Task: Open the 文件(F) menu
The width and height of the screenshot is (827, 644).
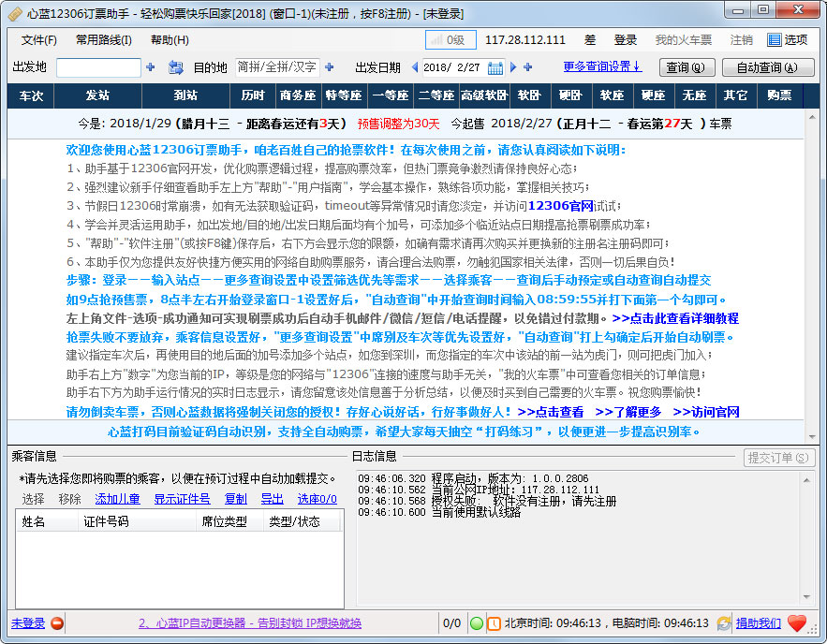Action: click(39, 40)
